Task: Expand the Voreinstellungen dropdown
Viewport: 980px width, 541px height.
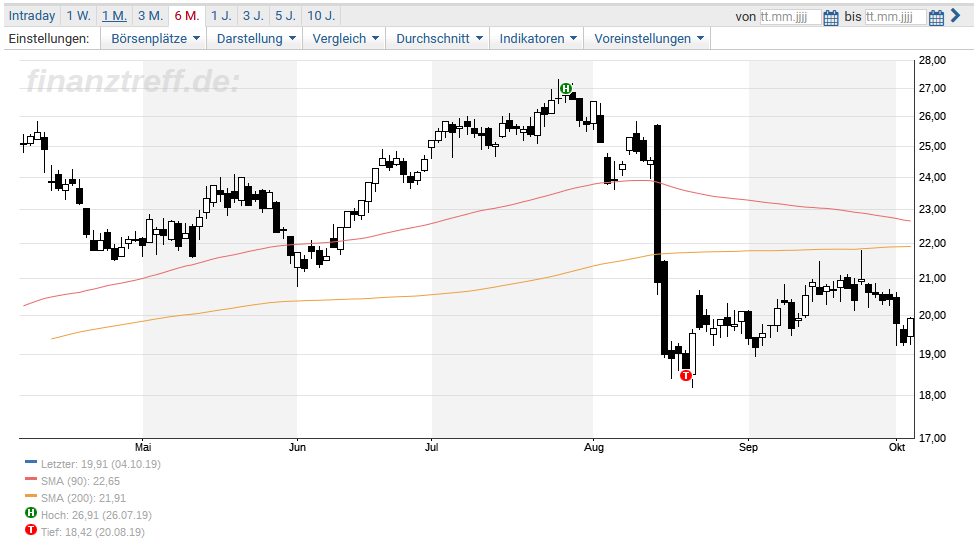Action: pos(648,38)
